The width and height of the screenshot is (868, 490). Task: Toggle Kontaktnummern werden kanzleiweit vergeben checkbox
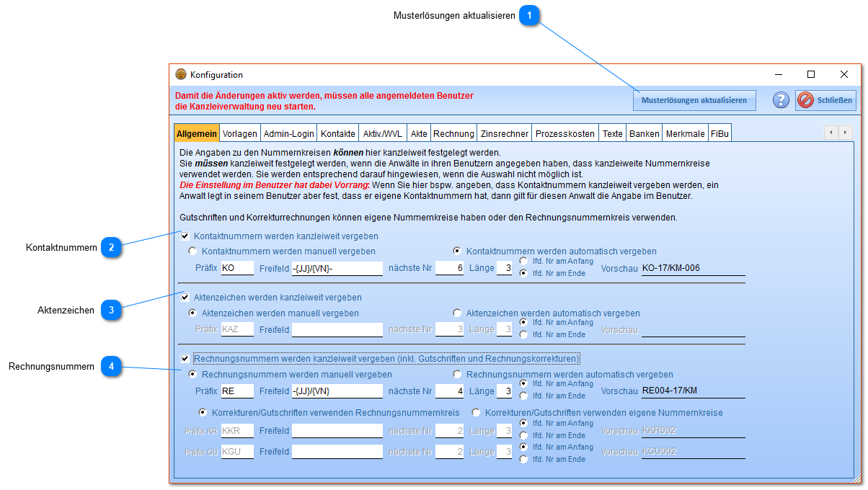[185, 236]
